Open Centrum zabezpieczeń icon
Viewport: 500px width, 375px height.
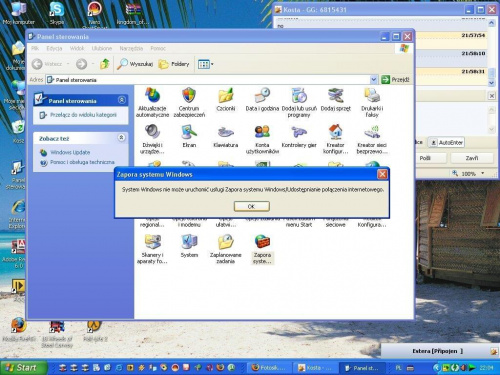(x=189, y=102)
